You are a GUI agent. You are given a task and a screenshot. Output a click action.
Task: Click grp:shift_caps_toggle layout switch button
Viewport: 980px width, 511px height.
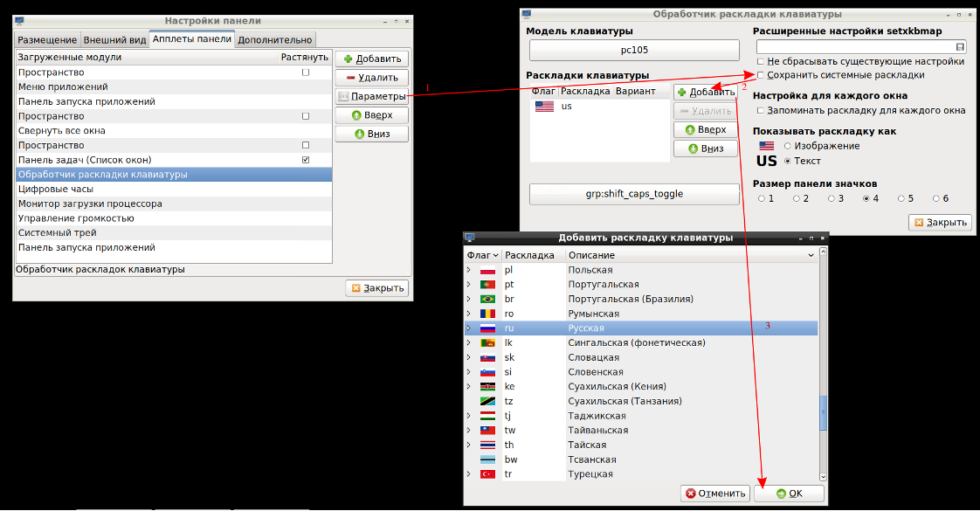pyautogui.click(x=634, y=194)
